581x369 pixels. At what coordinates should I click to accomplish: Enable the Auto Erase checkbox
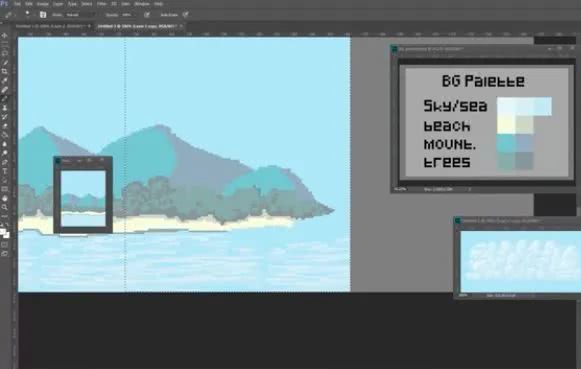tap(169, 15)
